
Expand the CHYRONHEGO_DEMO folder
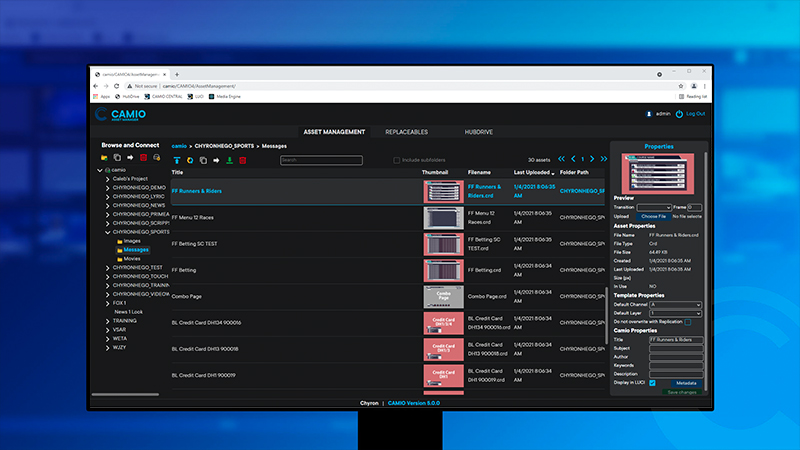point(108,188)
